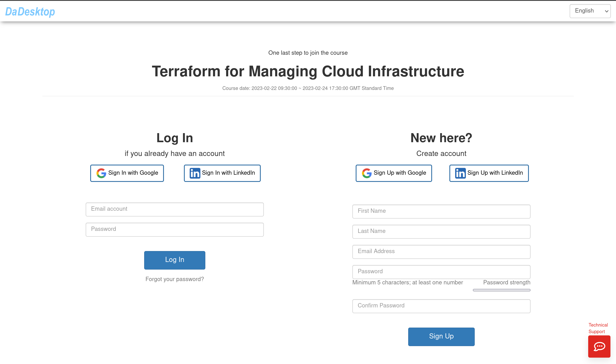Image resolution: width=616 pixels, height=364 pixels.
Task: Click the Technical Support text label
Action: click(x=598, y=328)
